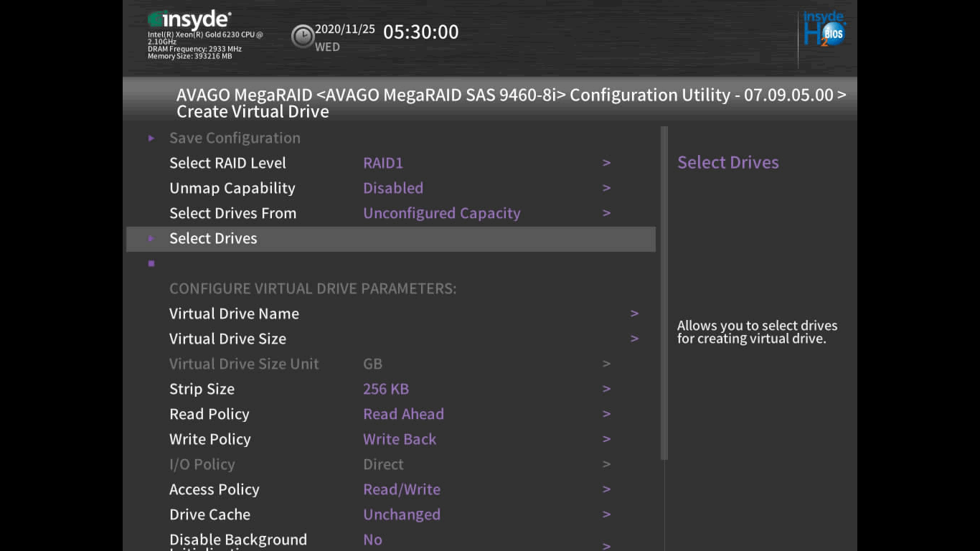Viewport: 980px width, 551px height.
Task: Change Read Policy from Read Ahead
Action: tap(403, 414)
